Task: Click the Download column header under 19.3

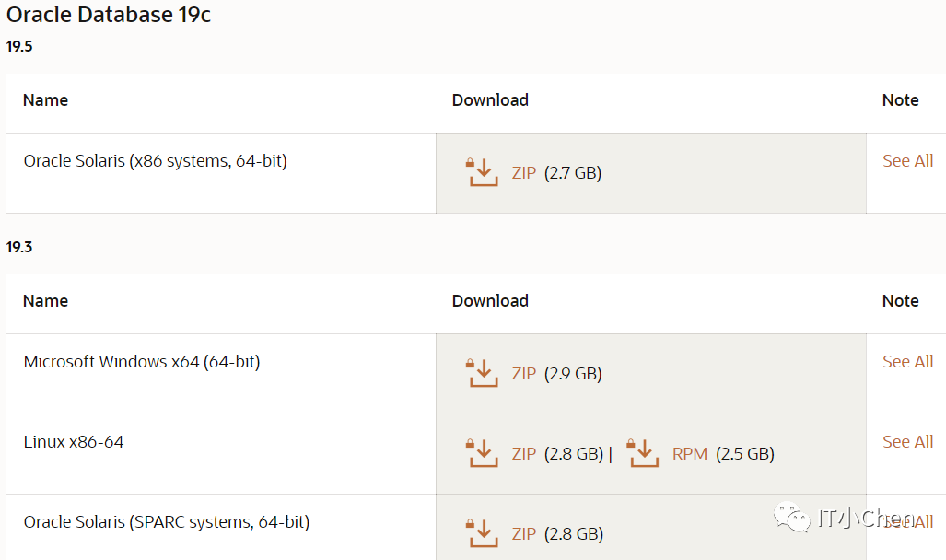Action: click(490, 301)
